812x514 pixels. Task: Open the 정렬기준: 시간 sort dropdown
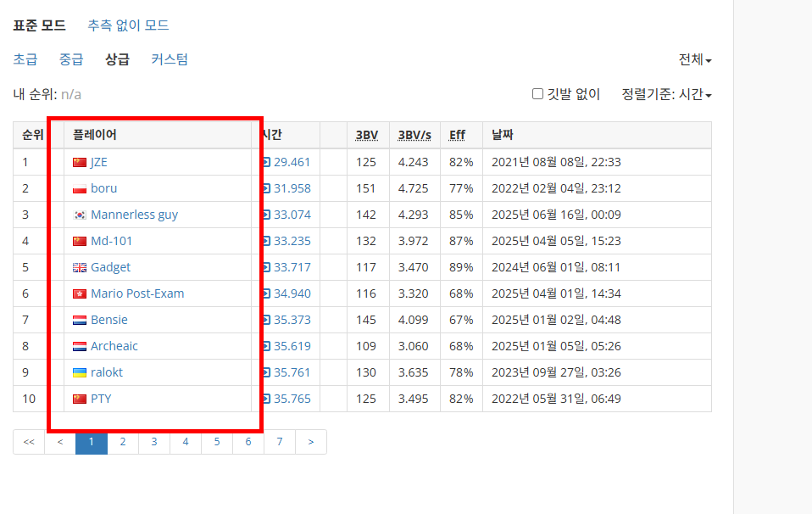click(x=666, y=94)
